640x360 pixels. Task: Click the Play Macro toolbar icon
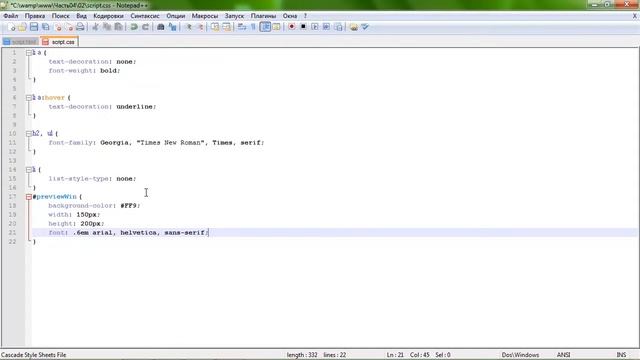click(x=315, y=27)
